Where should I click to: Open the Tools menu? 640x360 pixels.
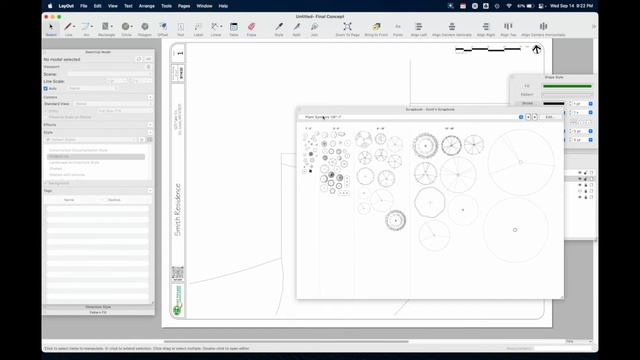(166, 6)
